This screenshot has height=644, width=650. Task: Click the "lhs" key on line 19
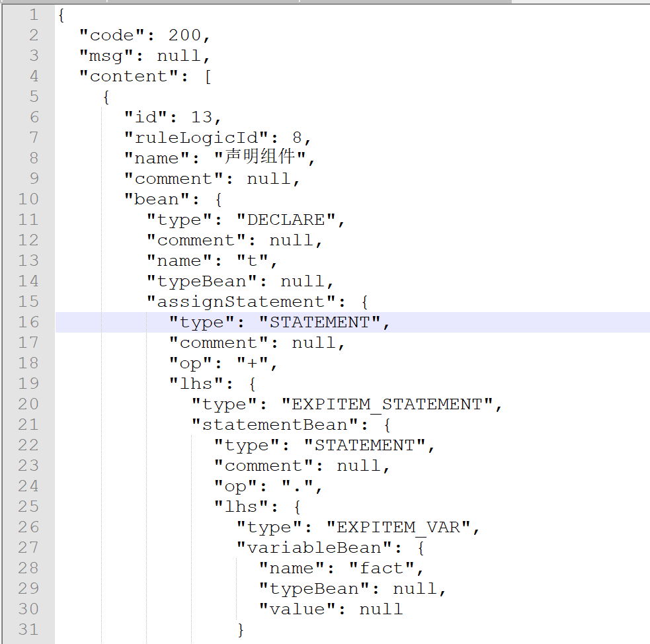pos(196,383)
